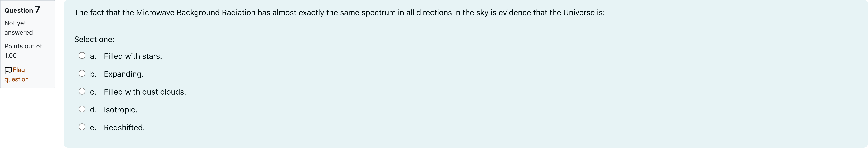Click the letter 'a.' option marker
This screenshot has width=868, height=156.
tap(93, 56)
